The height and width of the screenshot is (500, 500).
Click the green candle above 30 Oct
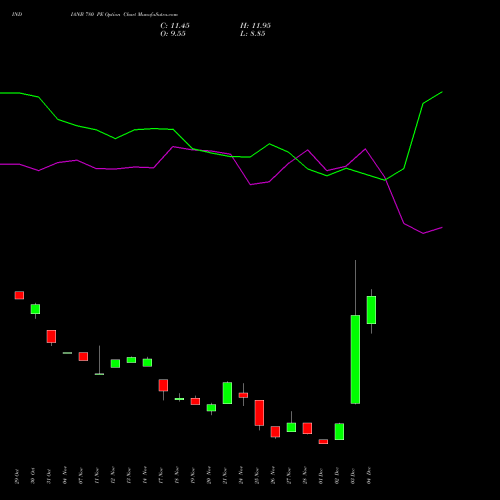(x=35, y=309)
